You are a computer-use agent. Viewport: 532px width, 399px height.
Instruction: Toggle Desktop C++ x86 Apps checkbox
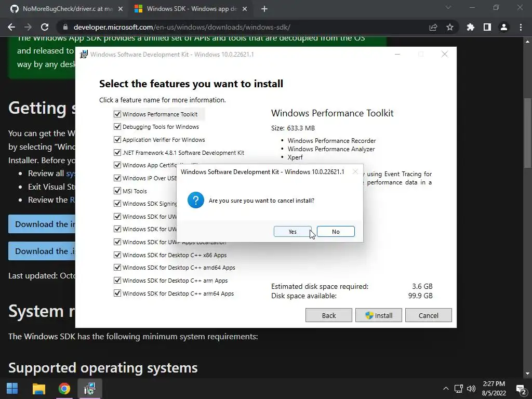[117, 255]
